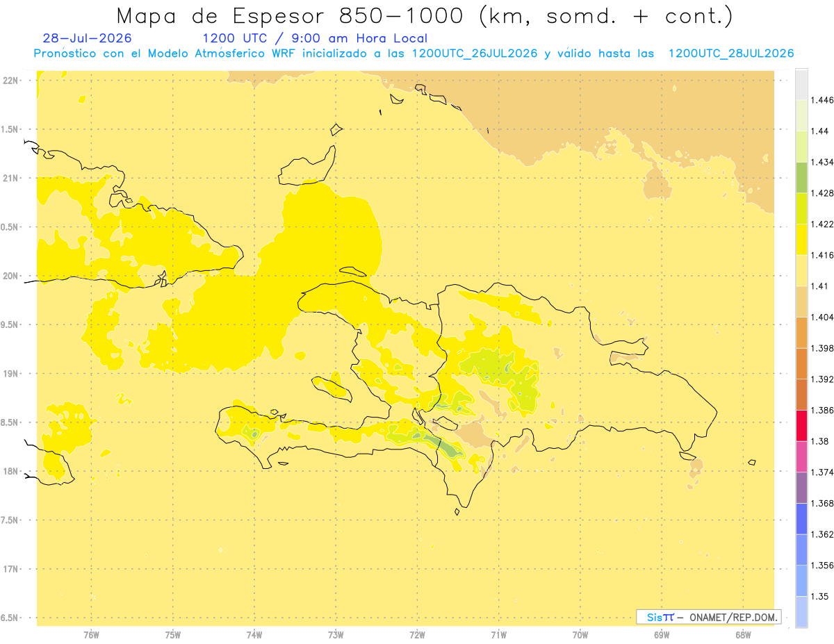Viewport: 834px width, 644px height.
Task: Select the date label "28-Jul-2026"
Action: (x=87, y=38)
